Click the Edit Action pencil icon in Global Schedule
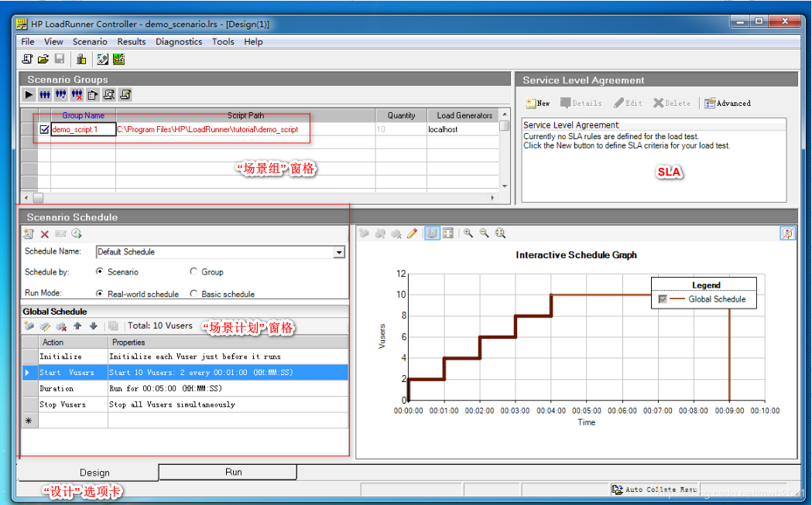This screenshot has width=812, height=505. pyautogui.click(x=45, y=326)
